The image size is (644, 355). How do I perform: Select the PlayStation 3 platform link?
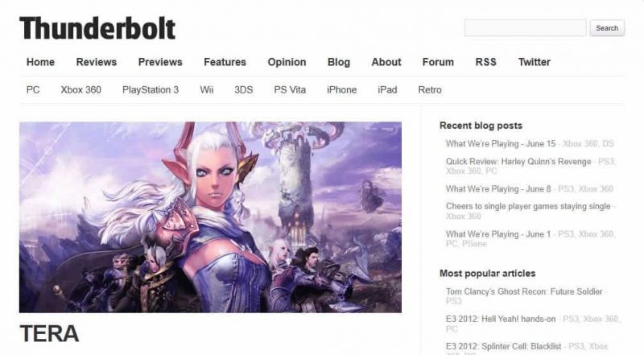(x=151, y=89)
